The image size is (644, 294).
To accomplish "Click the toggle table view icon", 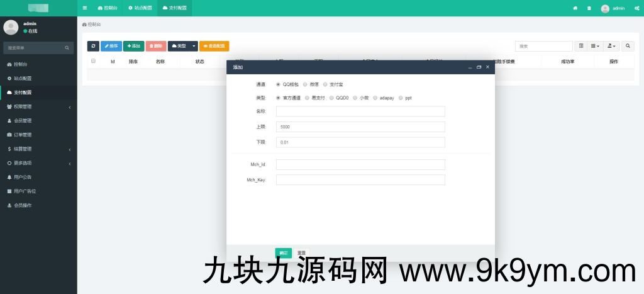I will [581, 46].
